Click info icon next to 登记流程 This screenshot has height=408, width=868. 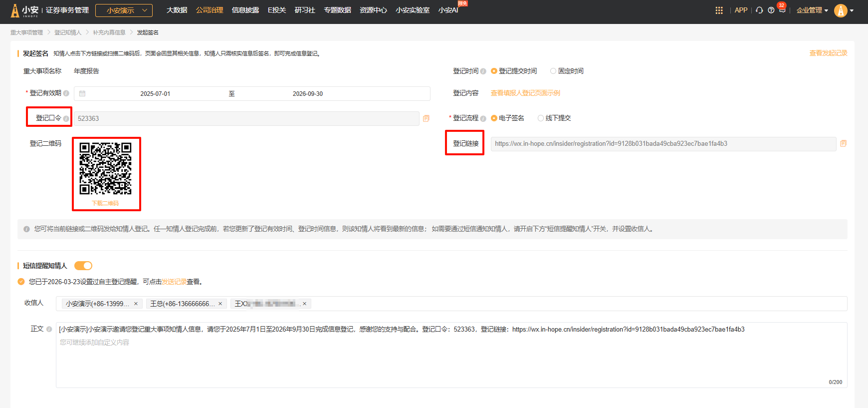[x=483, y=118]
